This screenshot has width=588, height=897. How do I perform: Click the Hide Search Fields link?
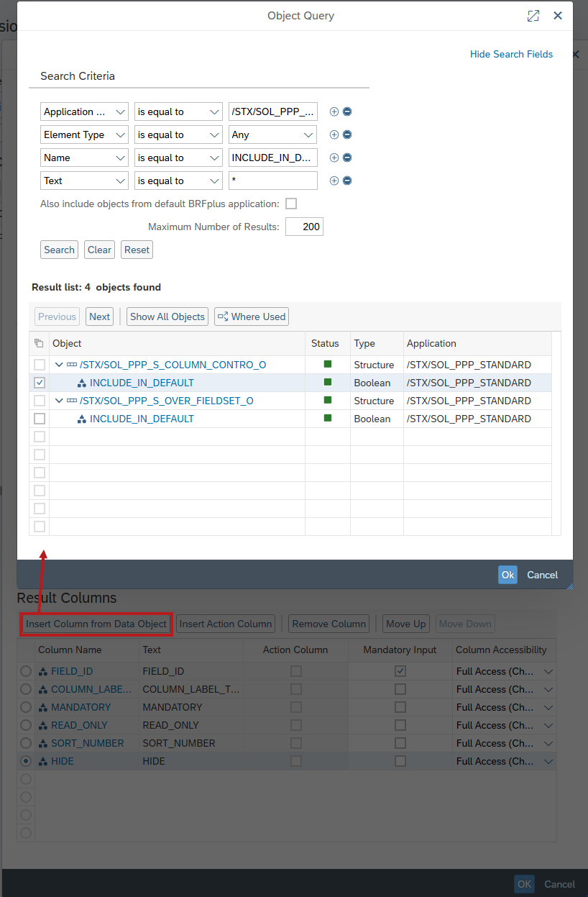pos(511,54)
